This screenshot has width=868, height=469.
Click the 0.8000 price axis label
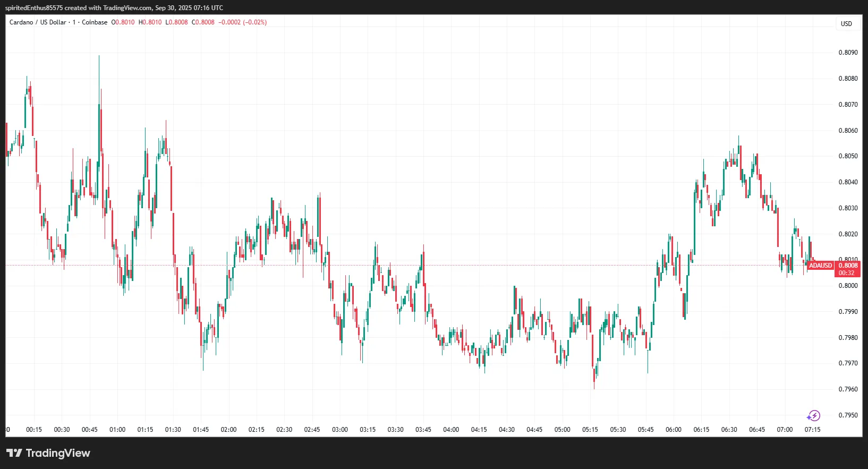848,286
